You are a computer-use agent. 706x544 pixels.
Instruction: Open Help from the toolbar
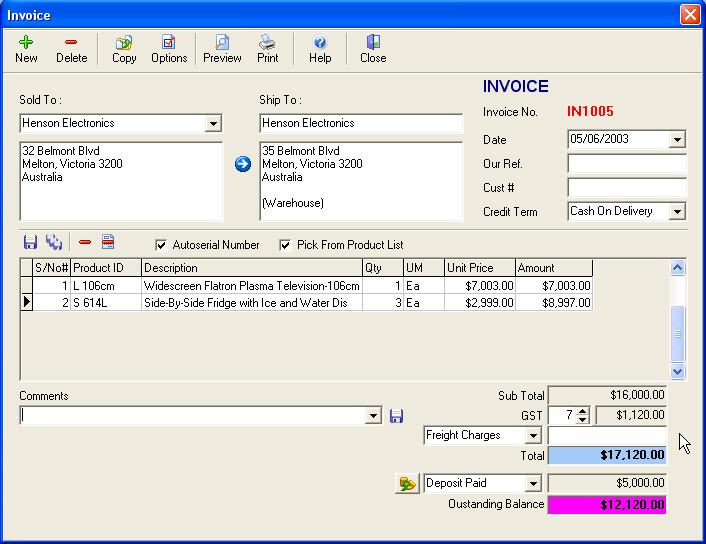click(320, 49)
